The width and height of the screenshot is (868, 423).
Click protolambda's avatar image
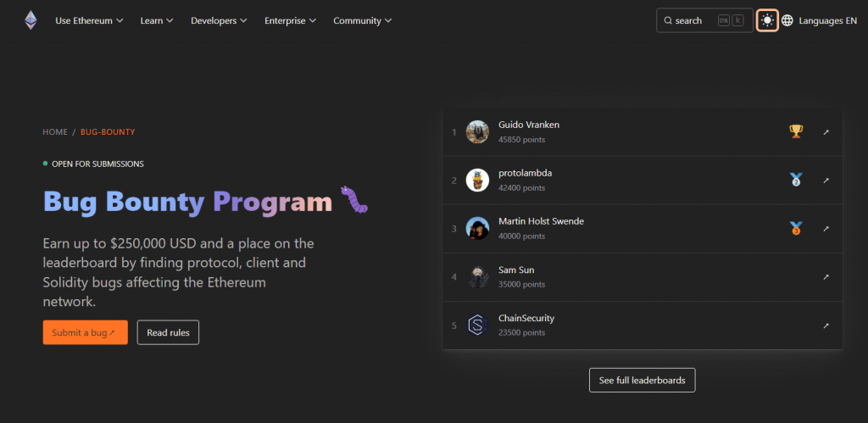(477, 180)
